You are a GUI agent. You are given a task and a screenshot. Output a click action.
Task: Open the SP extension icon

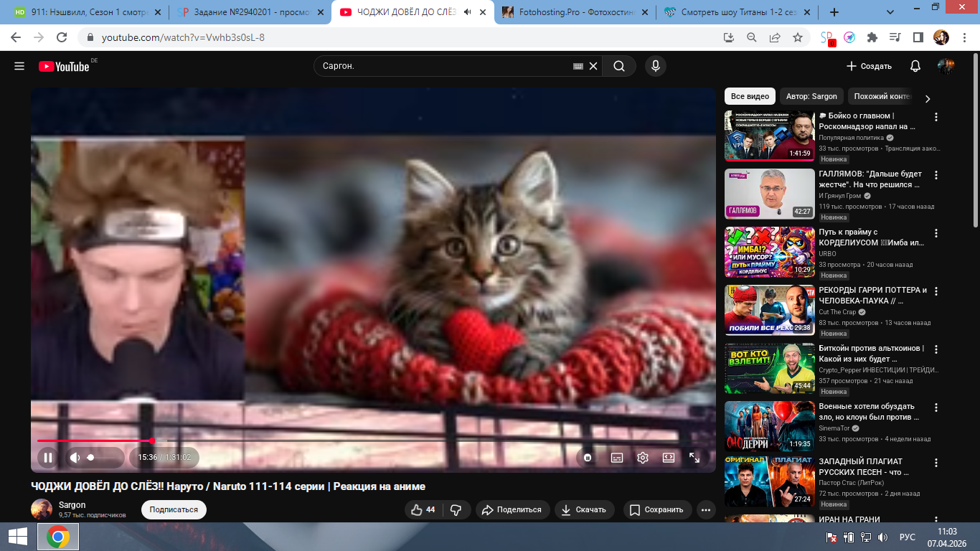(x=827, y=38)
